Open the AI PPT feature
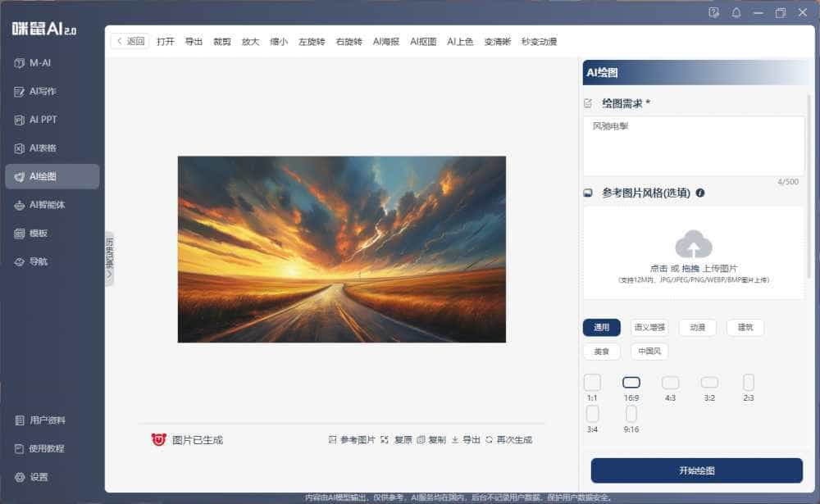Viewport: 820px width, 504px height. [35, 120]
